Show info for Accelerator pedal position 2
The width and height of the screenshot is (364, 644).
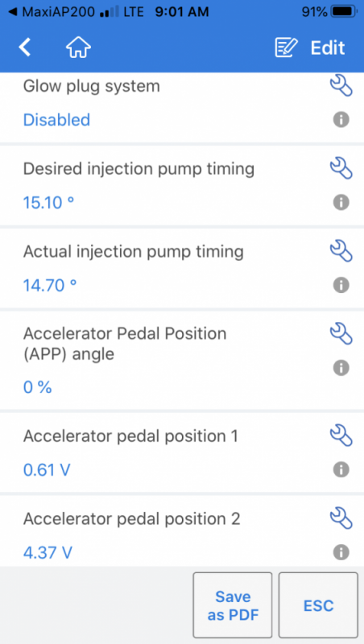341,552
